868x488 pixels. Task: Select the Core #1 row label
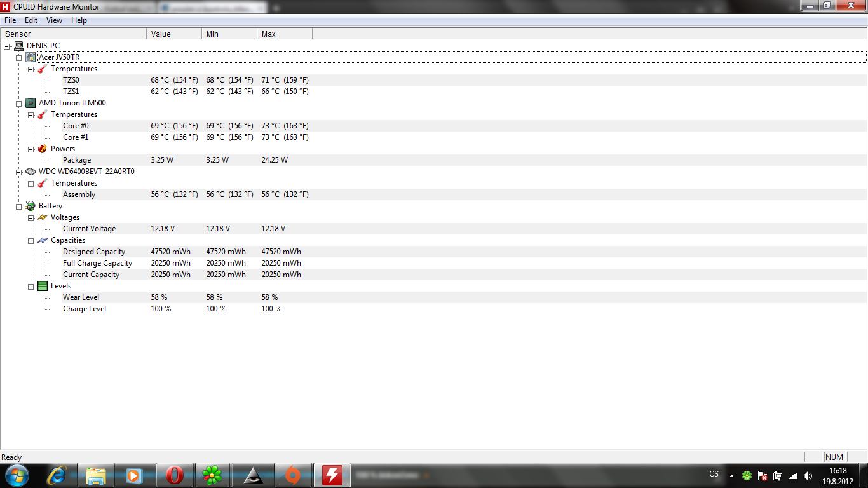tap(76, 137)
